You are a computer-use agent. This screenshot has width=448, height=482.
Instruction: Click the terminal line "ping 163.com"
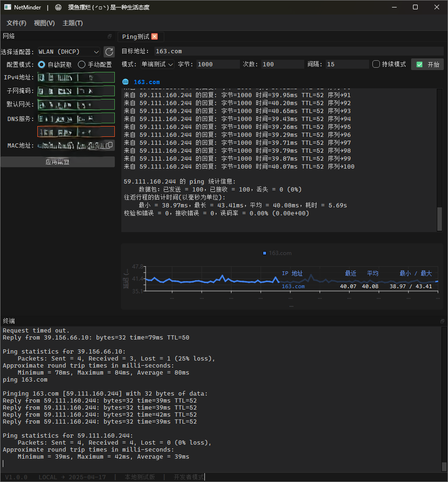pos(25,380)
